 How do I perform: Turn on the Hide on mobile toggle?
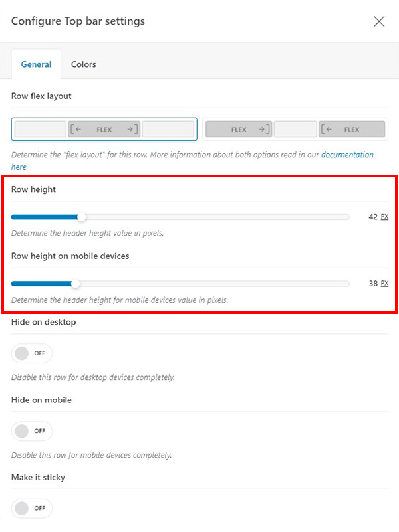click(x=31, y=431)
